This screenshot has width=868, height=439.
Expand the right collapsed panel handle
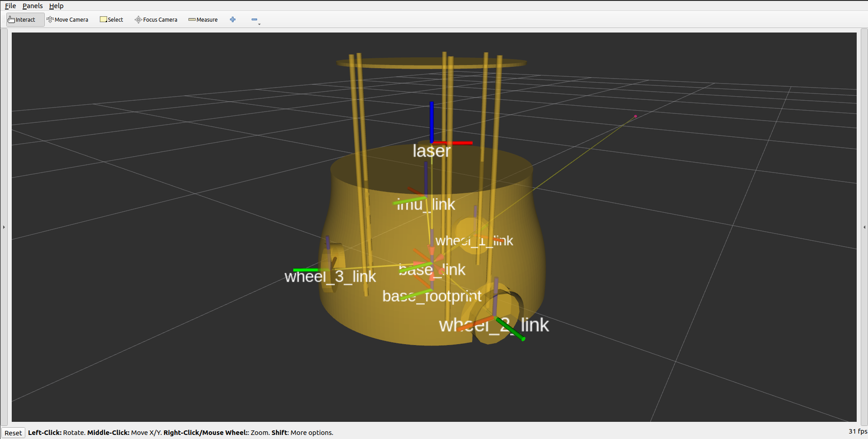click(864, 227)
